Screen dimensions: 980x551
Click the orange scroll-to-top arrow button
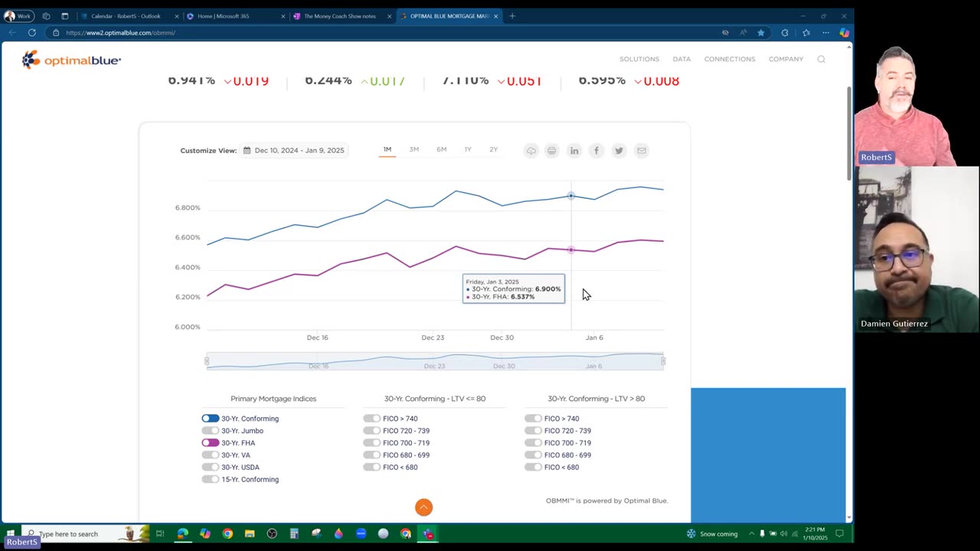point(423,507)
